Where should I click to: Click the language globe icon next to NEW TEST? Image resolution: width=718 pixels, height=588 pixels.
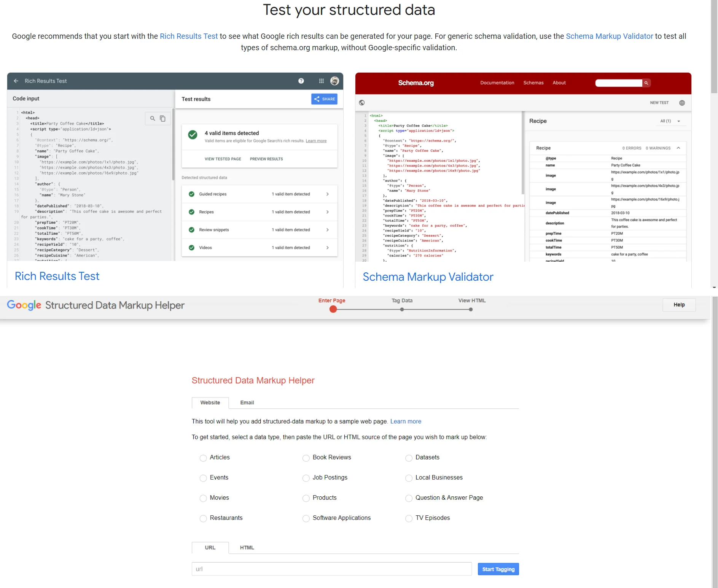point(682,103)
